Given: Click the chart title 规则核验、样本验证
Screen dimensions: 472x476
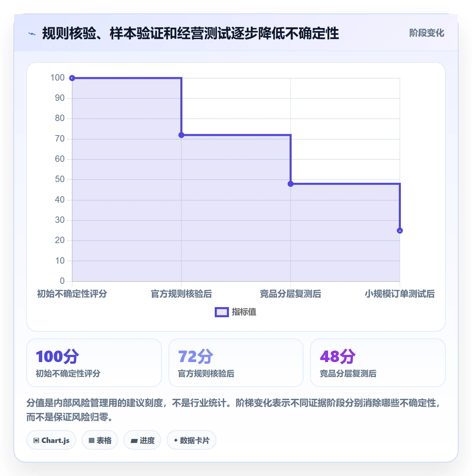Looking at the screenshot, I should [190, 33].
